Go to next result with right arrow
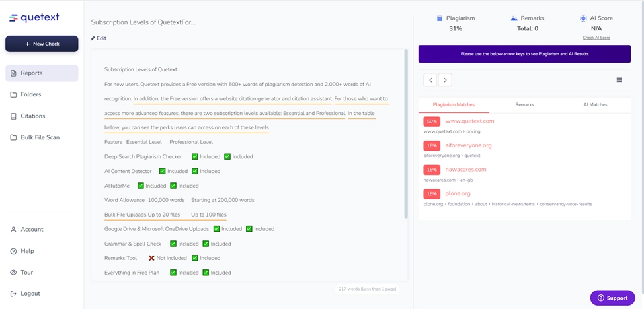 tap(445, 80)
